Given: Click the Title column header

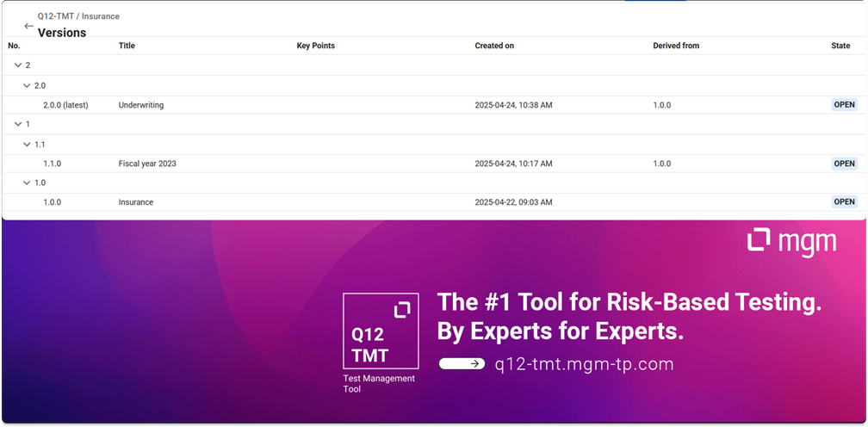Looking at the screenshot, I should (x=127, y=46).
